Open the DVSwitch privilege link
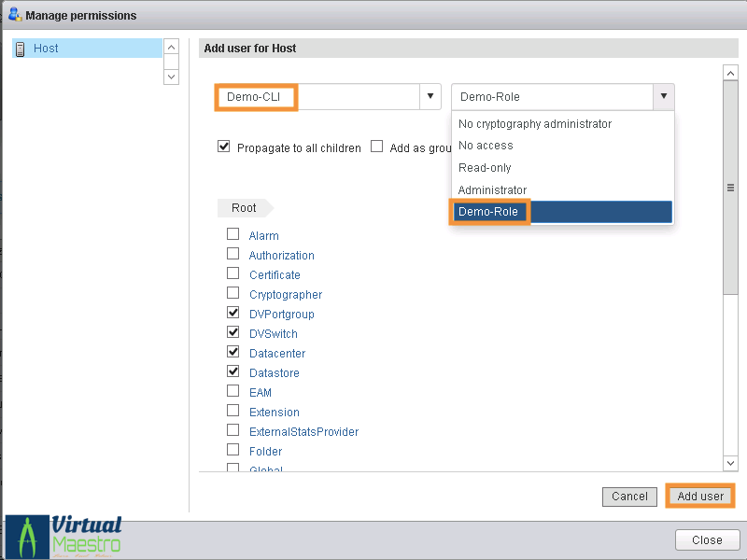The width and height of the screenshot is (747, 560). click(274, 334)
